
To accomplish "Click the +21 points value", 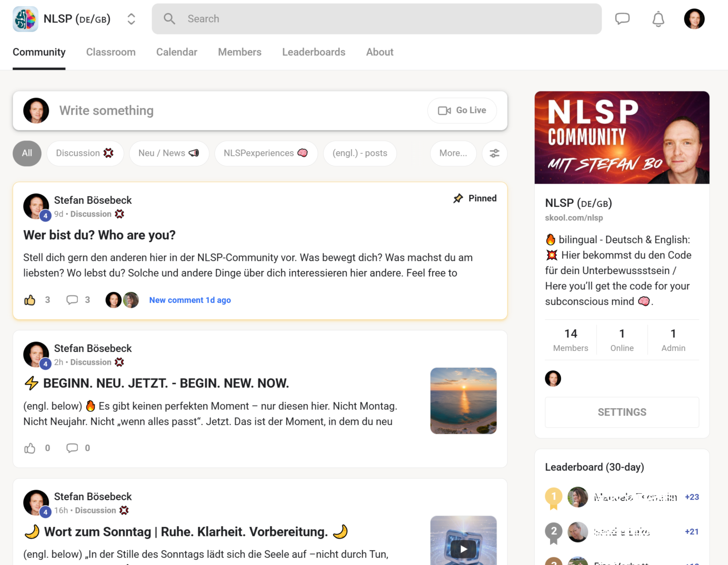I will tap(692, 532).
